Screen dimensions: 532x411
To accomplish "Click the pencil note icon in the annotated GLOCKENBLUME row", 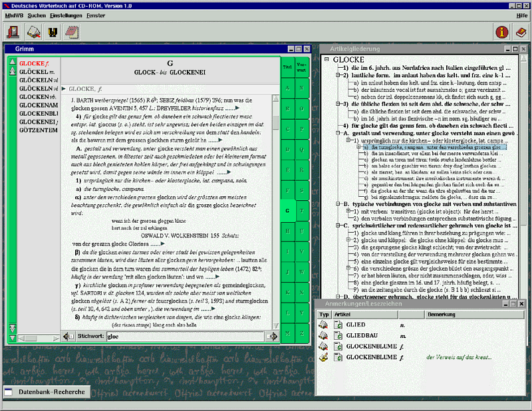I will [x=323, y=357].
